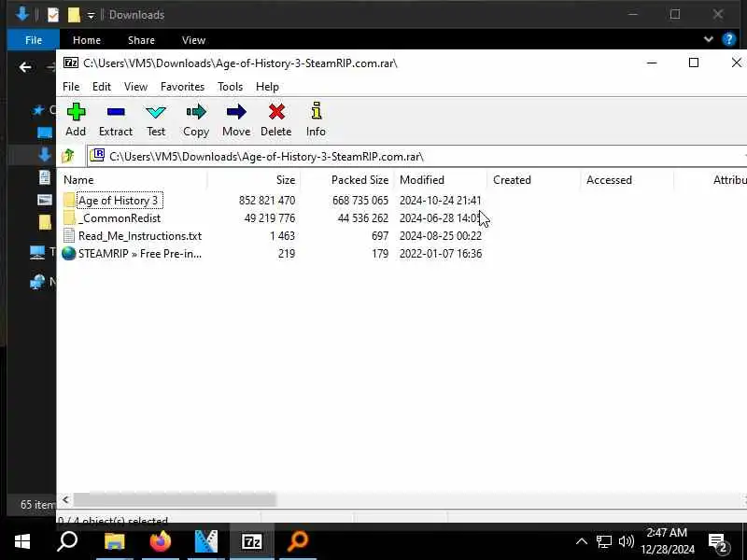This screenshot has height=560, width=747.
Task: Open the 7-Zip View menu
Action: coord(135,87)
